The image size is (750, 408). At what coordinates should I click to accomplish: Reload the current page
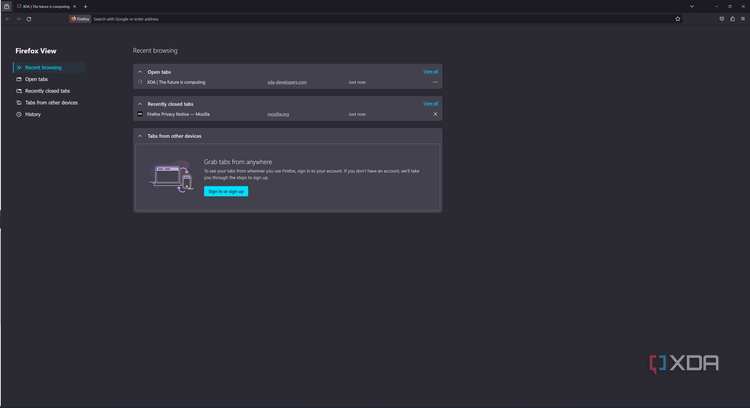click(x=29, y=19)
